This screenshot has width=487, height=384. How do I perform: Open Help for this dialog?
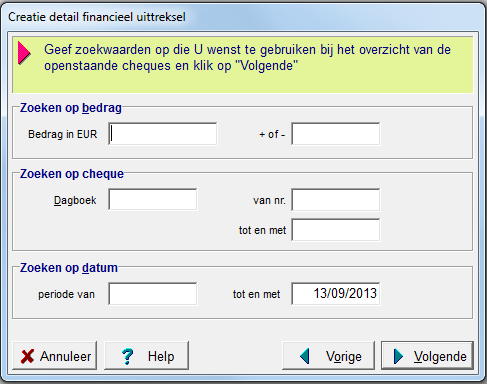tap(146, 356)
